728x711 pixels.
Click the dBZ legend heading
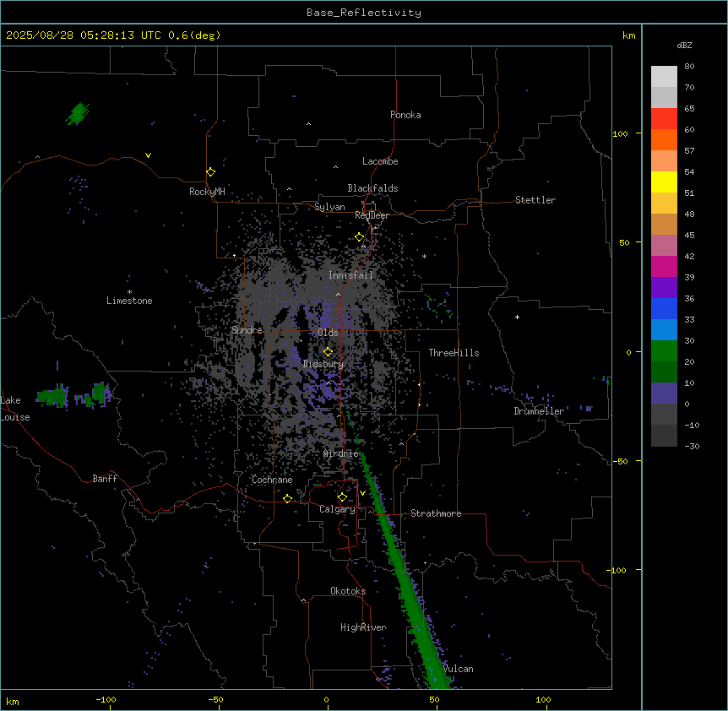pos(684,45)
